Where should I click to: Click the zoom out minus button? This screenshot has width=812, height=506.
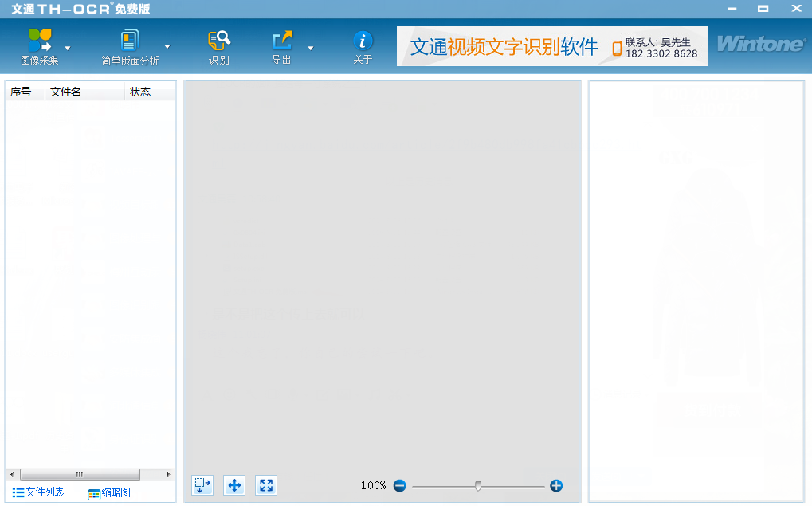tap(399, 485)
